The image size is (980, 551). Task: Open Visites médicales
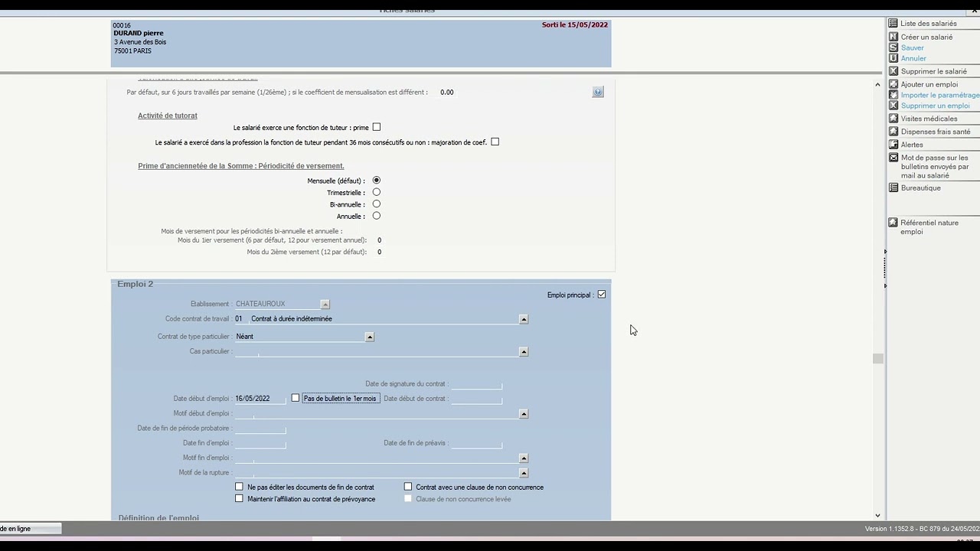pos(929,119)
